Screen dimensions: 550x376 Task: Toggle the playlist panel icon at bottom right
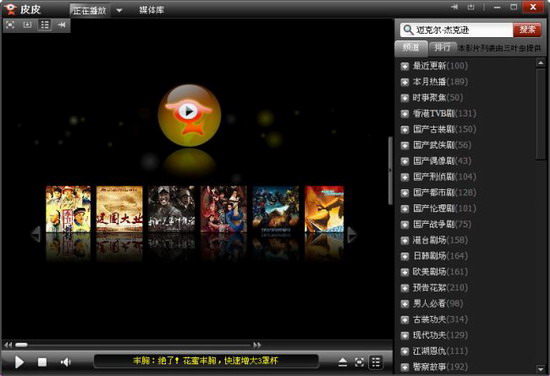pyautogui.click(x=376, y=362)
